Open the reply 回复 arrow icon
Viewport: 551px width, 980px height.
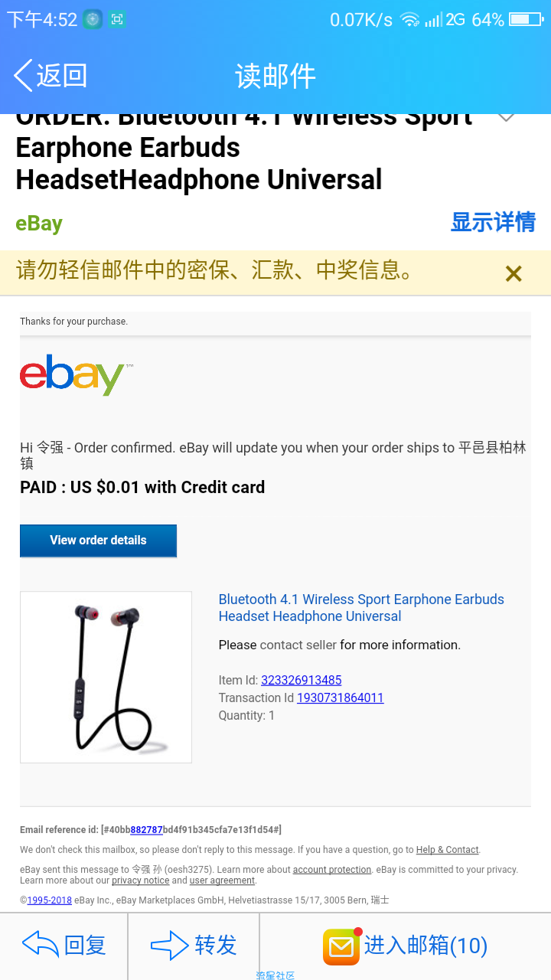41,945
